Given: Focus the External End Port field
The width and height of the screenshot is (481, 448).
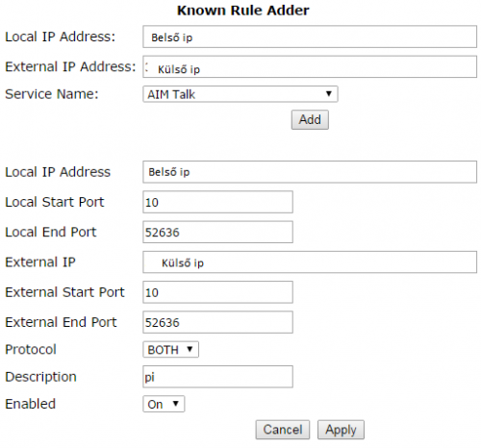Looking at the screenshot, I should 217,322.
